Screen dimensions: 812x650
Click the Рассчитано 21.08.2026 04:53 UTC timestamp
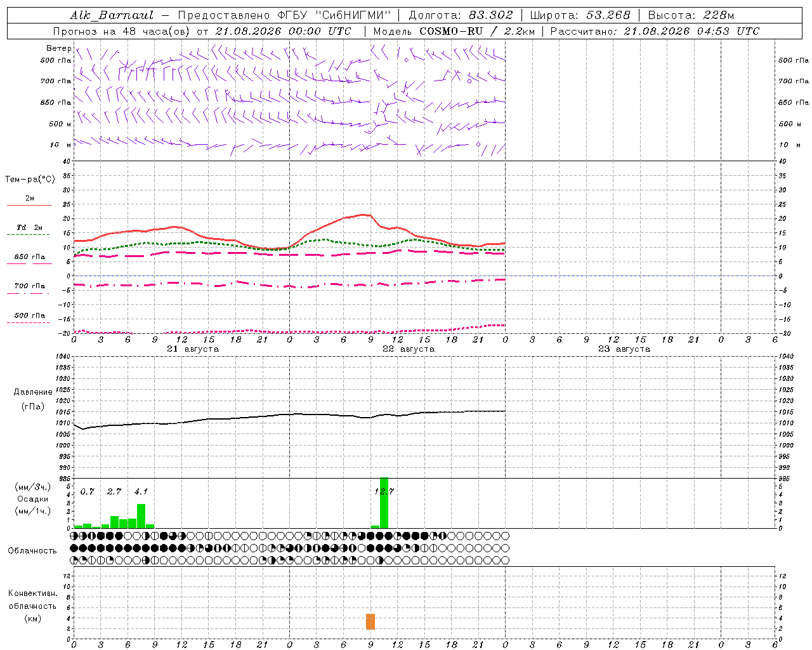coord(655,31)
